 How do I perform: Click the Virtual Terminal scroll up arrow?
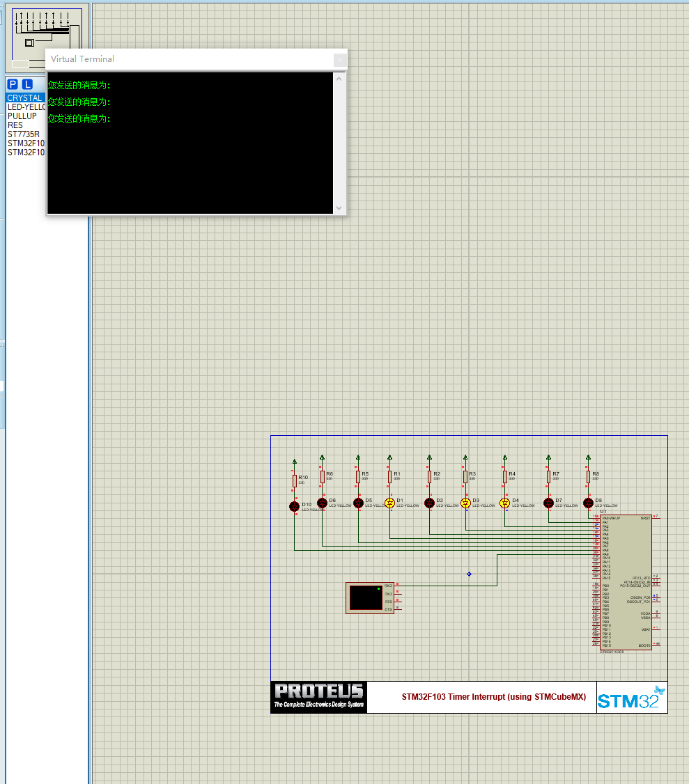tap(339, 79)
